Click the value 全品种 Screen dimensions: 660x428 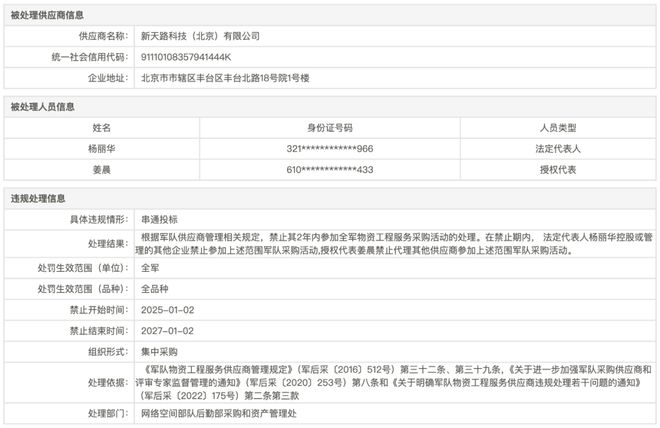(154, 289)
